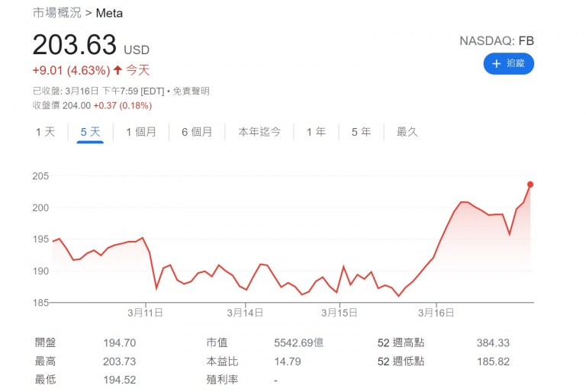Click the 開盤 value 194.70
This screenshot has width=586, height=392.
[120, 342]
